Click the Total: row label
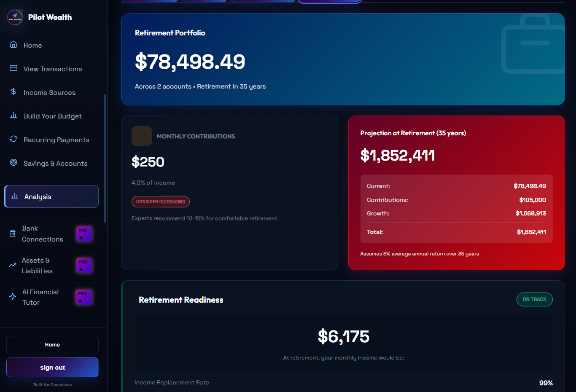Viewport: 576px width, 392px height. point(375,232)
